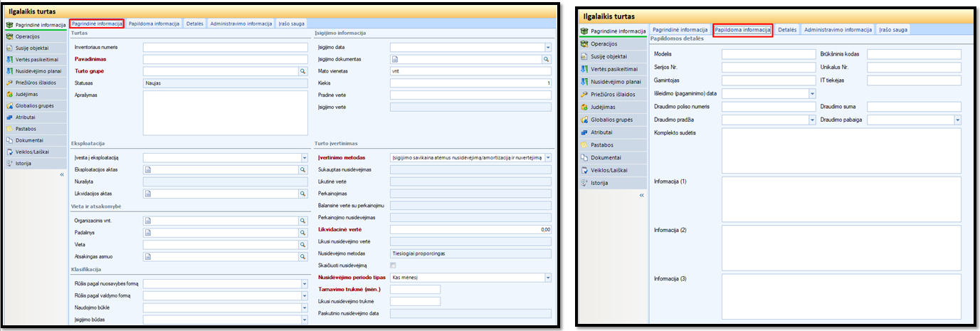
Task: Click Pavadinimas input field
Action: 225,60
